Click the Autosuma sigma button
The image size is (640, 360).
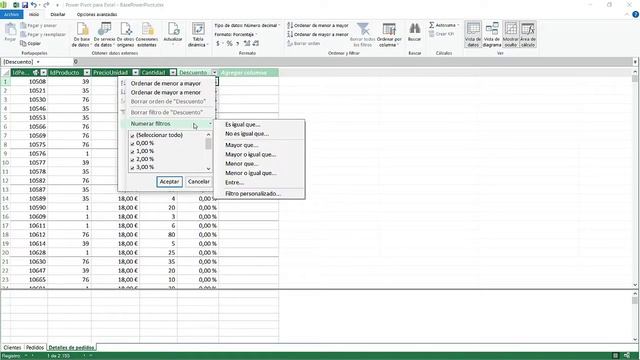[443, 25]
